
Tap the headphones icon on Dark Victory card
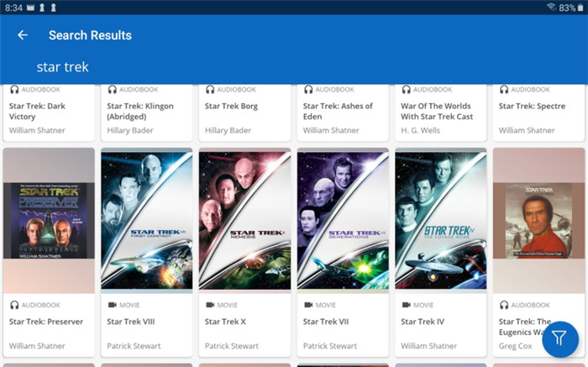coord(14,90)
